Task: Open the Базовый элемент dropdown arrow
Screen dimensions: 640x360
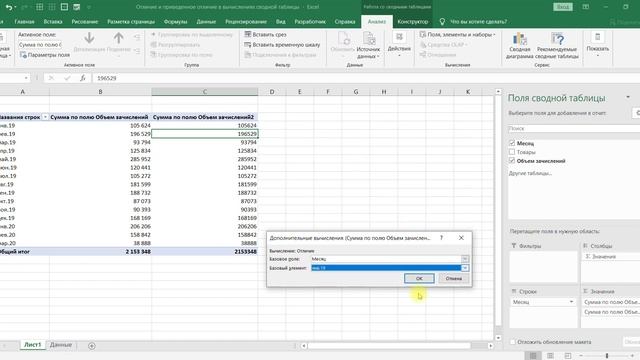Action: coord(465,268)
